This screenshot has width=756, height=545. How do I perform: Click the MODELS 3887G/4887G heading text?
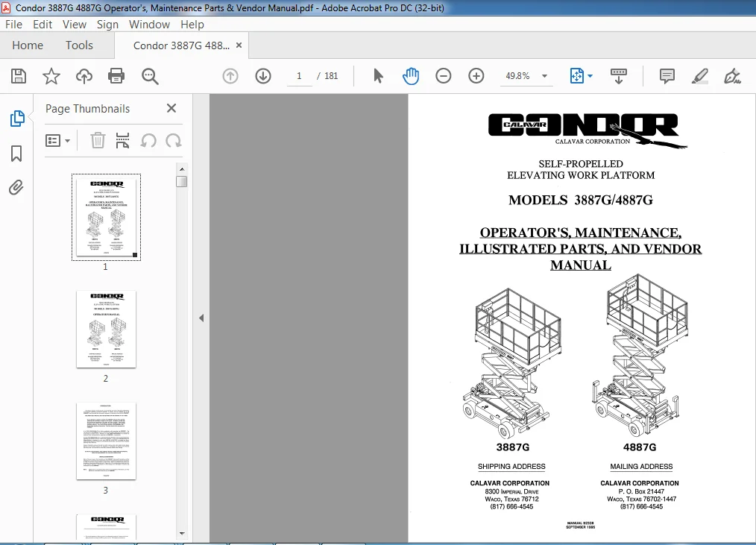[x=581, y=200]
